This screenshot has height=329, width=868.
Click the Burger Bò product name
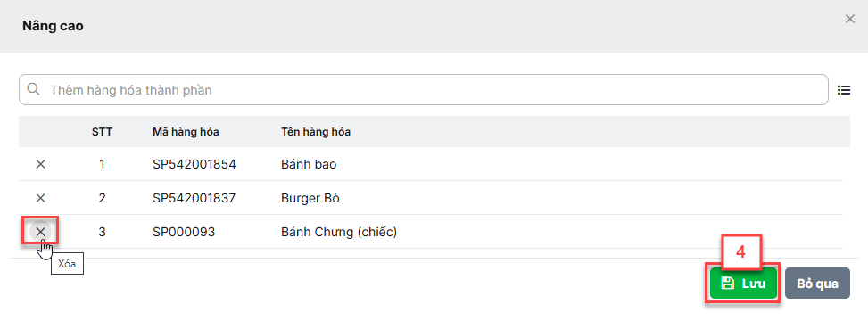[310, 198]
